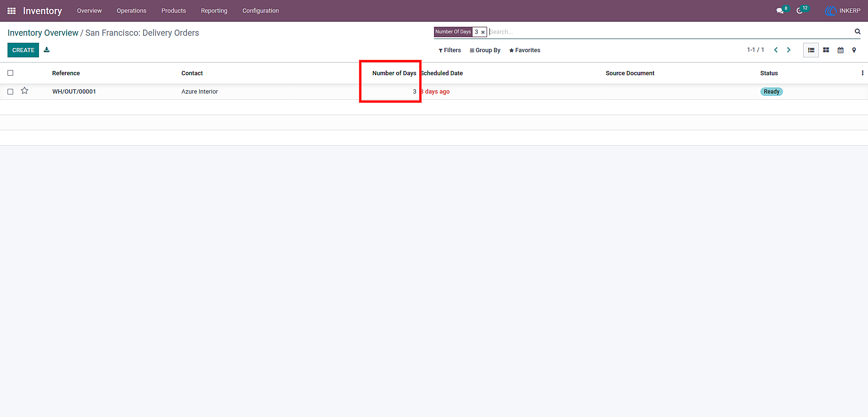Viewport: 868px width, 417px height.
Task: Open optional columns three-dot menu
Action: click(x=862, y=73)
